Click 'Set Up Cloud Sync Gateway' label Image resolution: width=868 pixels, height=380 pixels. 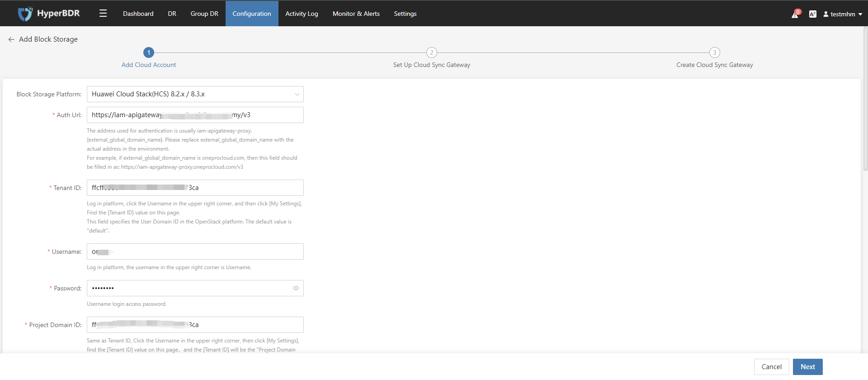click(x=432, y=65)
